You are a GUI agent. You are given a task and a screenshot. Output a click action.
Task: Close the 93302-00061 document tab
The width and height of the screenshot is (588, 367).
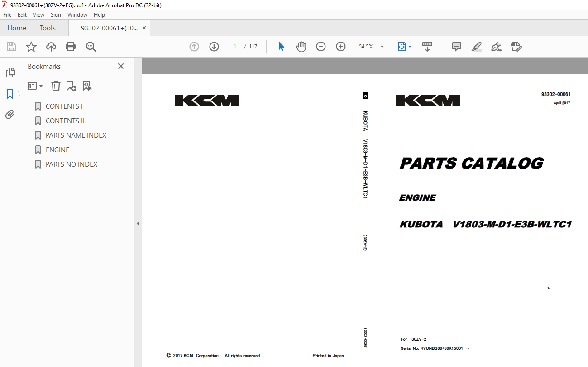(144, 28)
